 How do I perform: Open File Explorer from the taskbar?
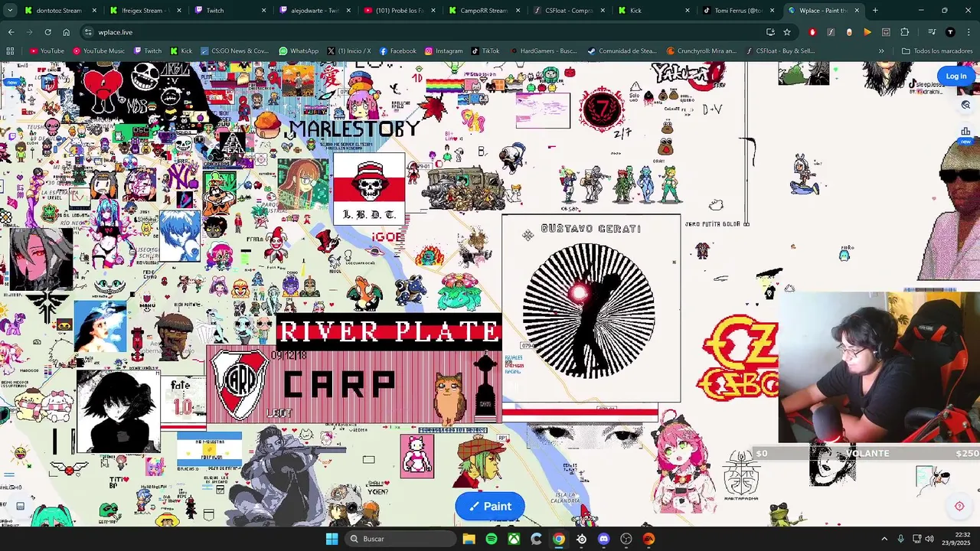click(469, 539)
